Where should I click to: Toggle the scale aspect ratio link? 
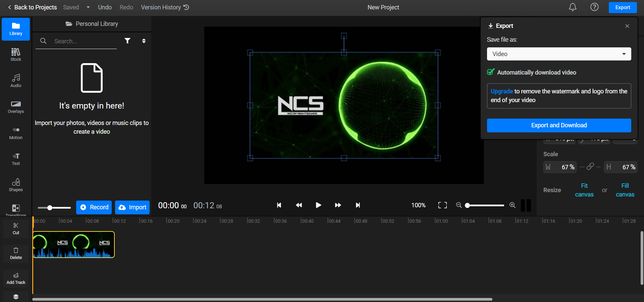[x=590, y=167]
